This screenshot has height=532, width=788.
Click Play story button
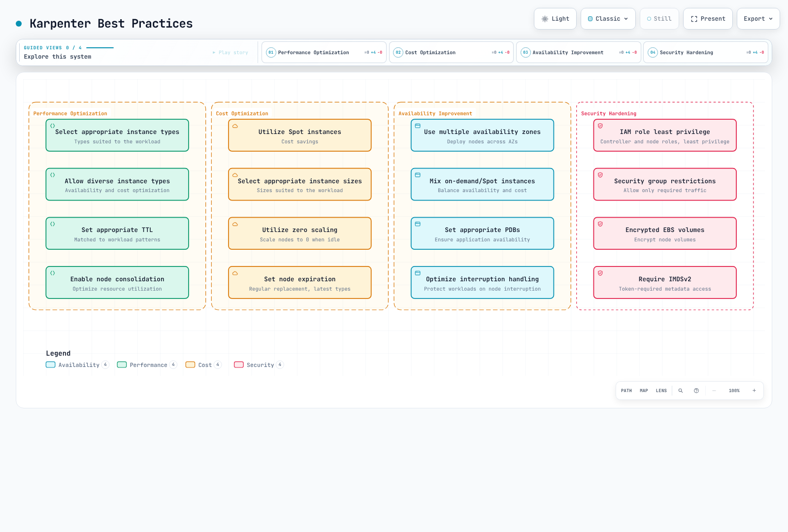(x=230, y=52)
